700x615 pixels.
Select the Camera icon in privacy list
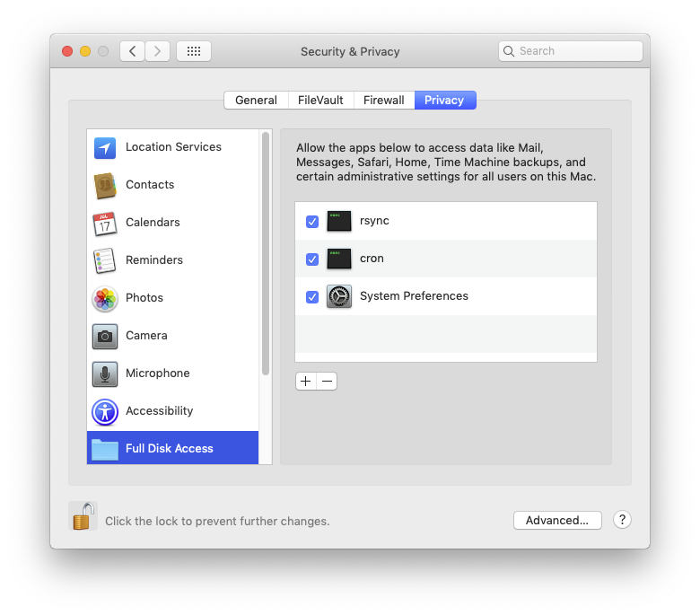105,337
